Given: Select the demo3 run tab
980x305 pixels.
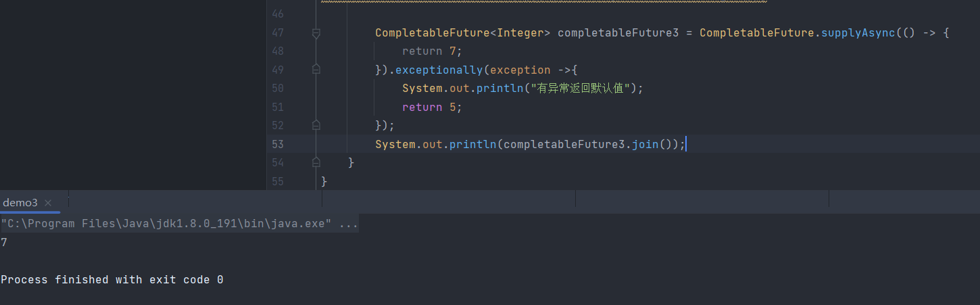Looking at the screenshot, I should pos(20,203).
